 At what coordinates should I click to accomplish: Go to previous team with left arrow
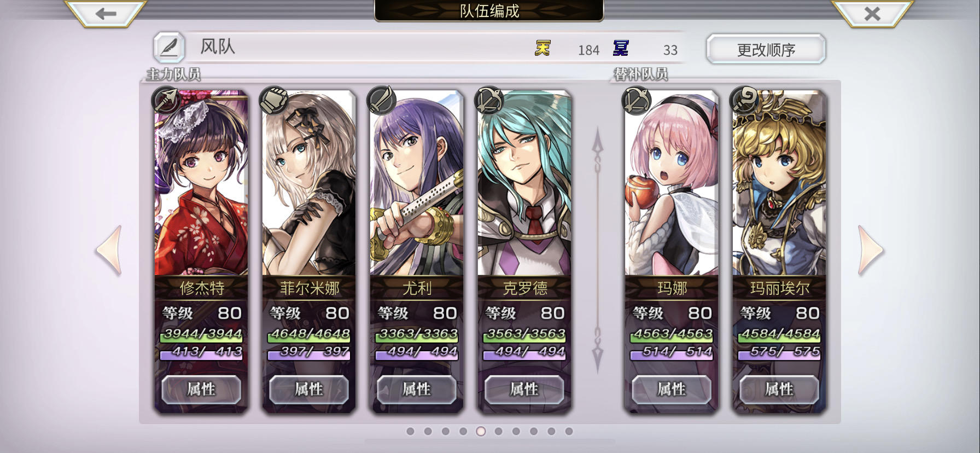[109, 250]
